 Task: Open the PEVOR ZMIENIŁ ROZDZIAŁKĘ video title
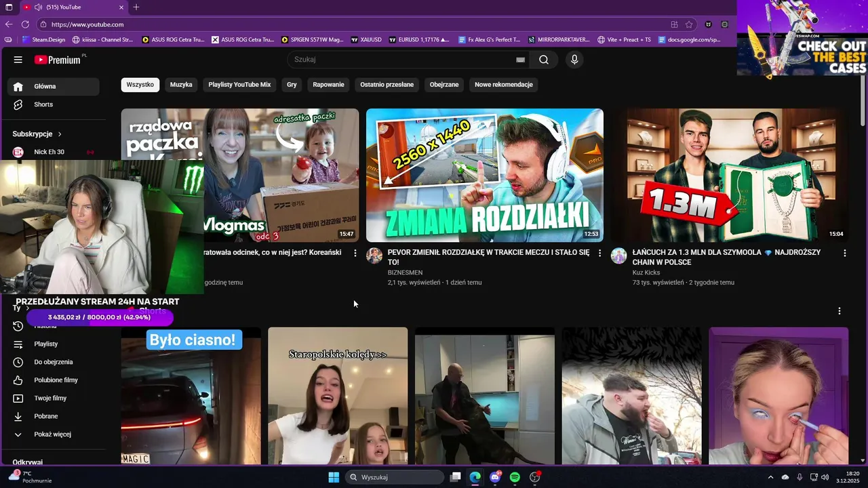tap(488, 257)
